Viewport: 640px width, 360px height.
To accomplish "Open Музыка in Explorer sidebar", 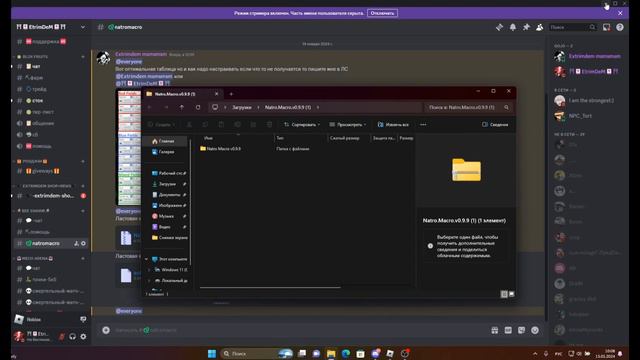I will (166, 216).
